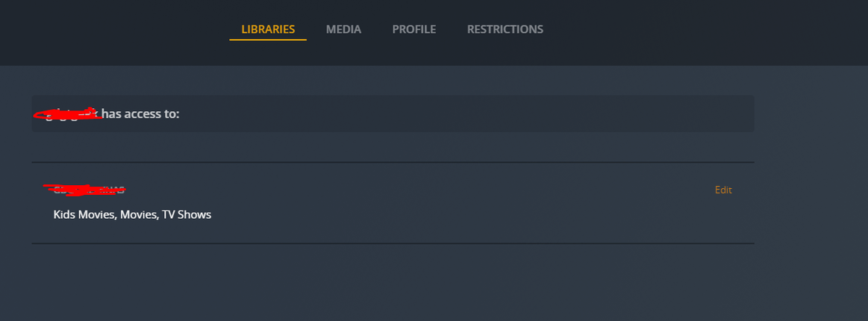868x321 pixels.
Task: Select the redacted server name above libraries
Action: [x=84, y=190]
